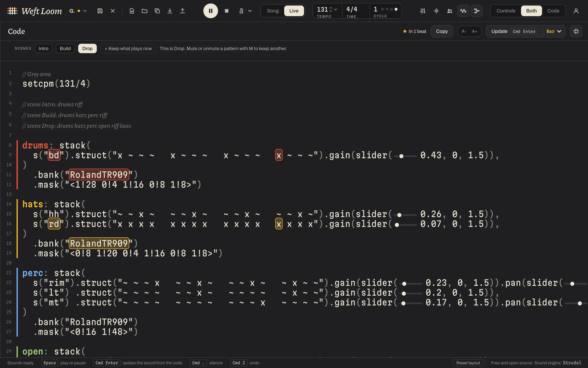This screenshot has width=588, height=368.
Task: Adjust the hh gain slider 0.26
Action: coord(405,215)
